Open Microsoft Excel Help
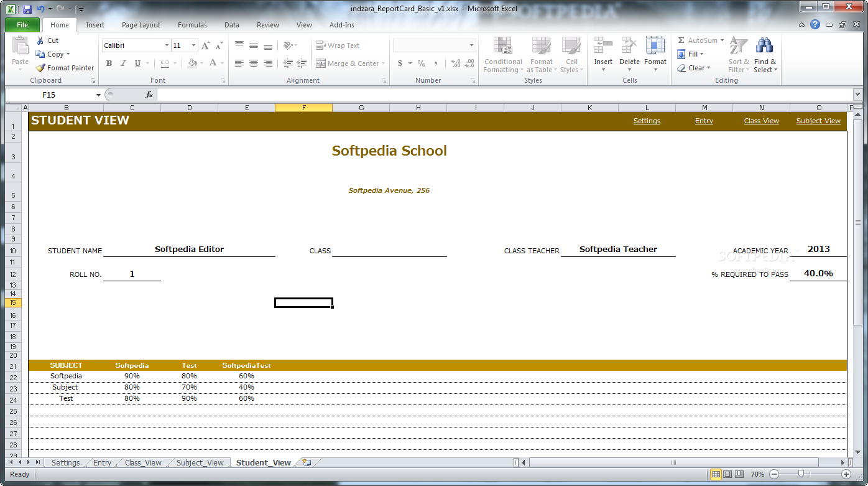Viewport: 868px width, 486px height. (x=815, y=25)
